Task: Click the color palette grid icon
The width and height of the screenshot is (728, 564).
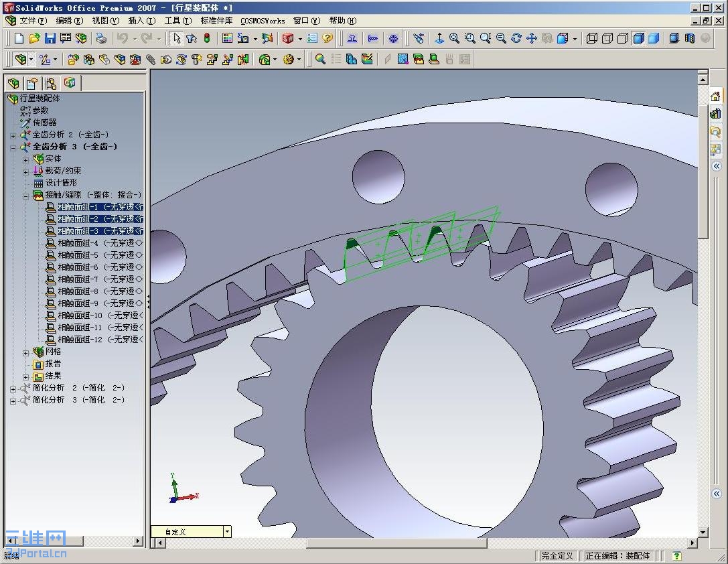Action: (227, 38)
